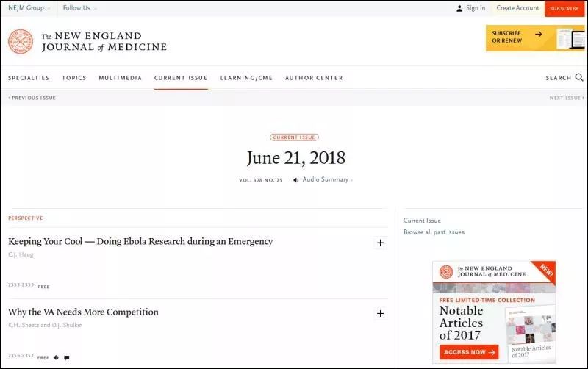Image resolution: width=588 pixels, height=369 pixels.
Task: Click the Subscribe or Renew banner text
Action: [x=506, y=37]
